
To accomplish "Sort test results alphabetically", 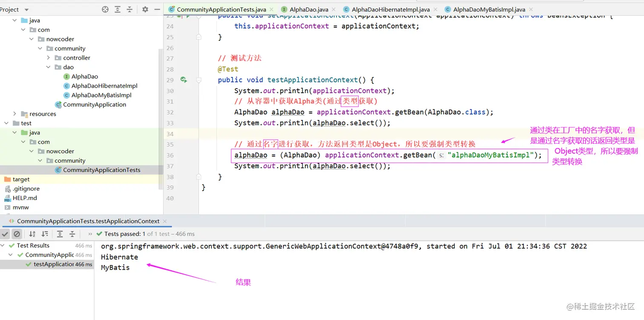I will coord(32,234).
